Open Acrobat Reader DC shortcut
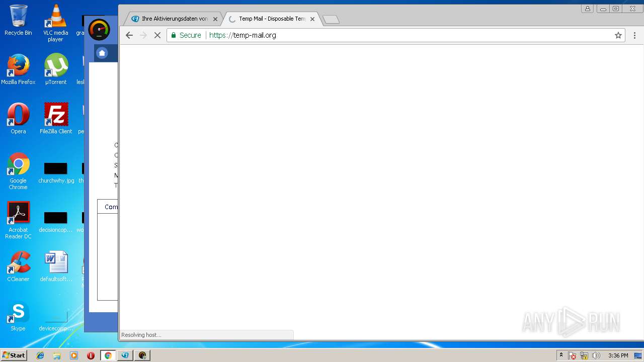This screenshot has height=362, width=644. [18, 220]
